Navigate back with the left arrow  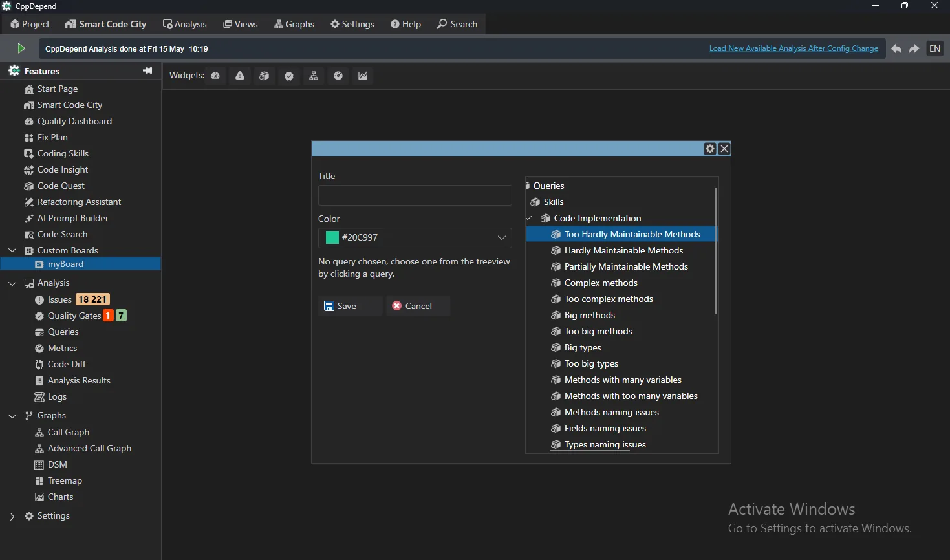tap(896, 48)
